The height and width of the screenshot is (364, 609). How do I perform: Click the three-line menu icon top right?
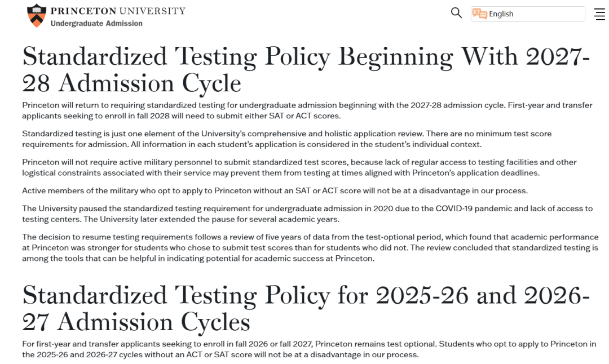pos(599,14)
